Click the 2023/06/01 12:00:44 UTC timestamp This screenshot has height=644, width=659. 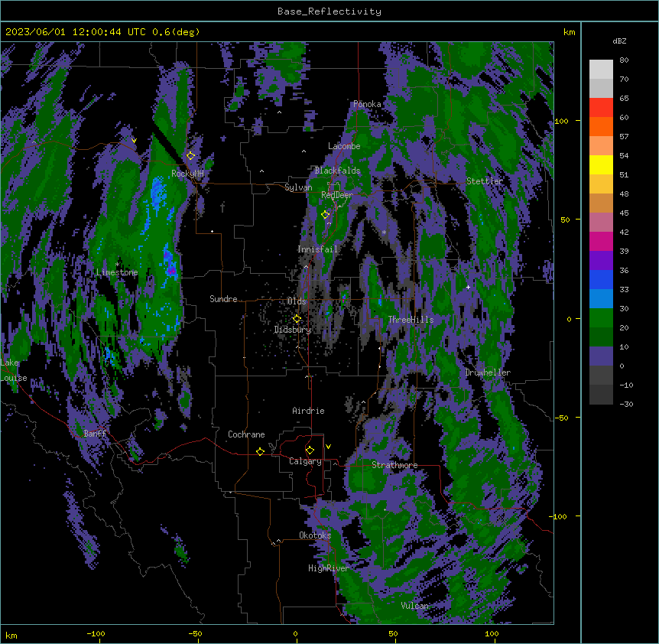tap(76, 32)
